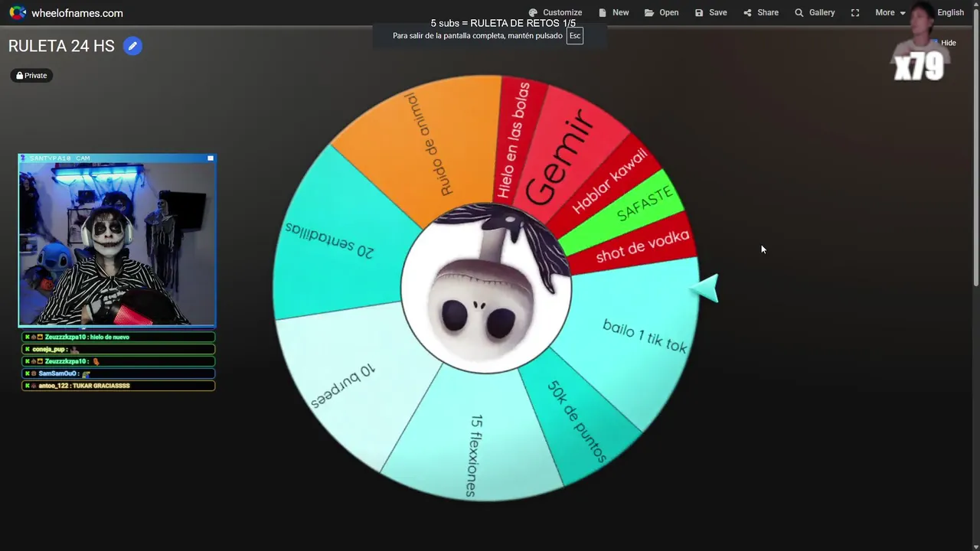Click the wheelofnames.com site name
The height and width of the screenshot is (551, 980).
(77, 13)
